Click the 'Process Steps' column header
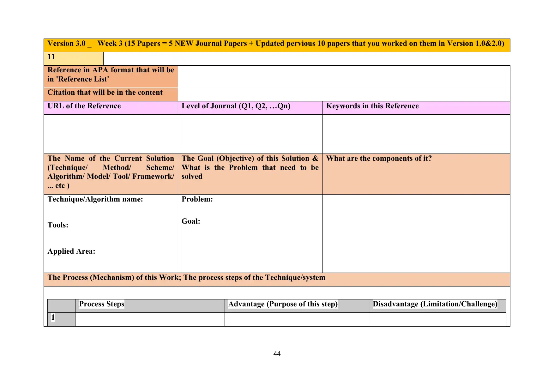554x392 pixels. click(101, 304)
